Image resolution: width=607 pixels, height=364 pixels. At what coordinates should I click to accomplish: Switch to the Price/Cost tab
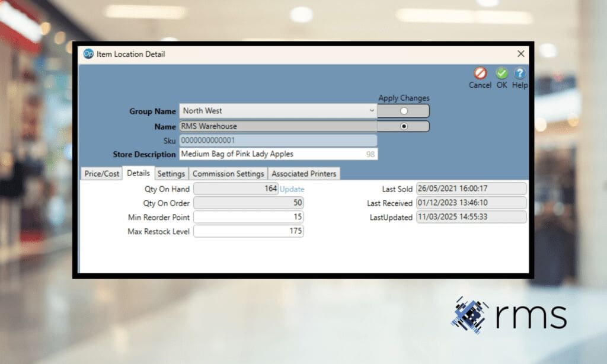click(x=102, y=174)
